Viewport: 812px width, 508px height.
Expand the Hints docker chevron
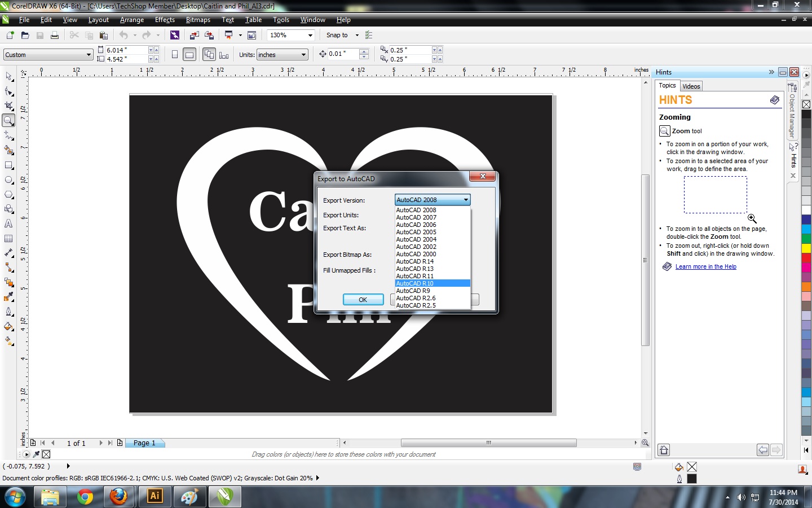click(771, 72)
